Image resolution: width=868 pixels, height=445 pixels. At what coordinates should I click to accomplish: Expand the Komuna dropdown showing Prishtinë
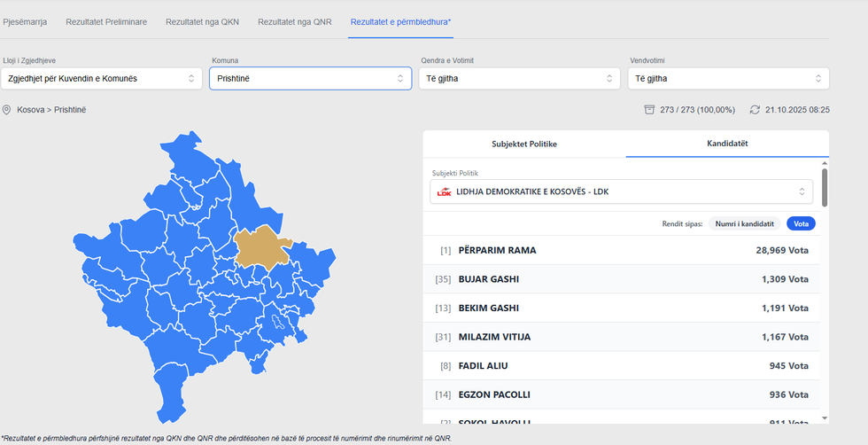pos(309,79)
